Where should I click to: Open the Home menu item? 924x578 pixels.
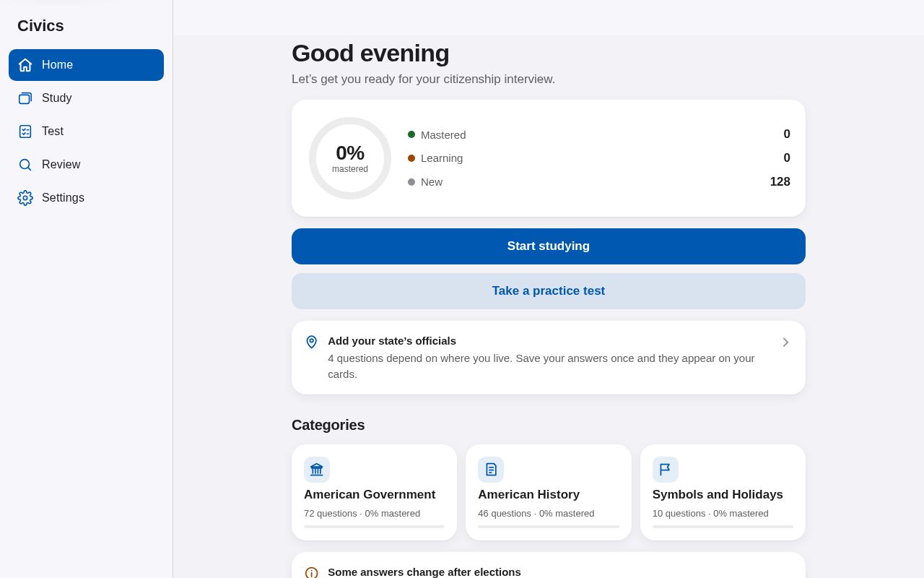[x=86, y=65]
